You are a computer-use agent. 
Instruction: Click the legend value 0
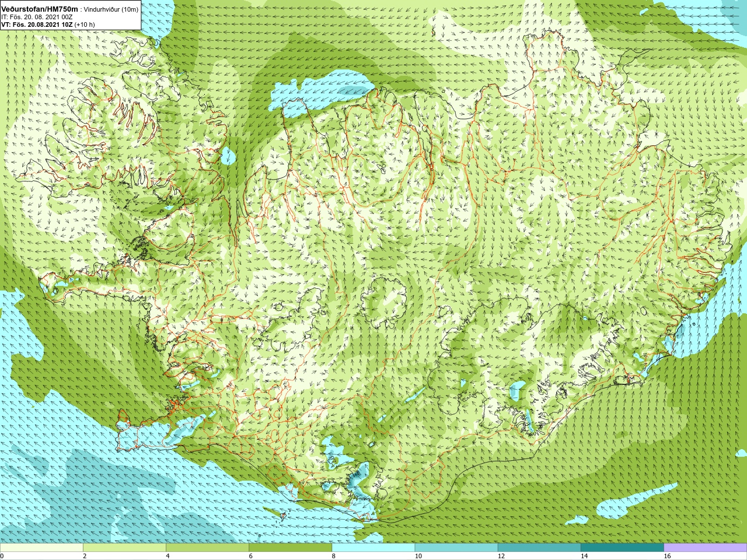click(2, 556)
